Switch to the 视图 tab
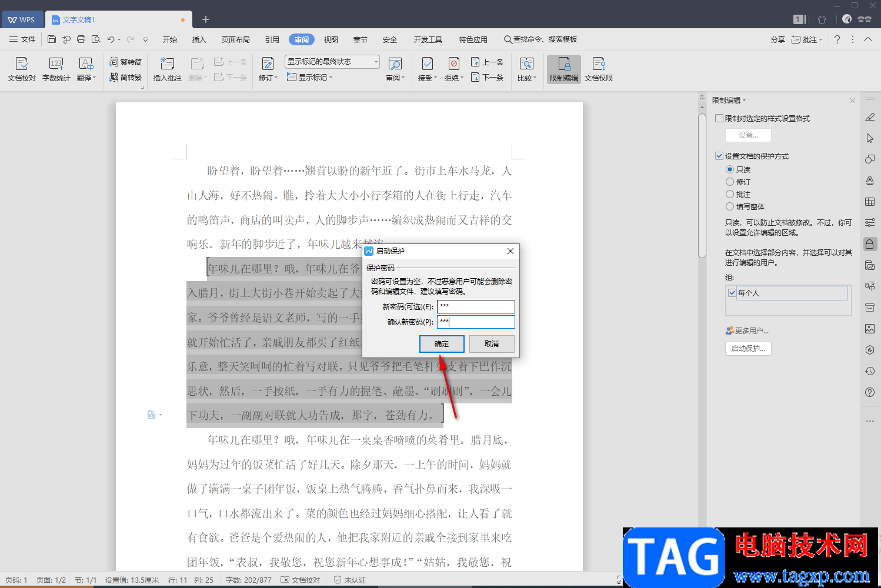The width and height of the screenshot is (881, 588). point(331,39)
